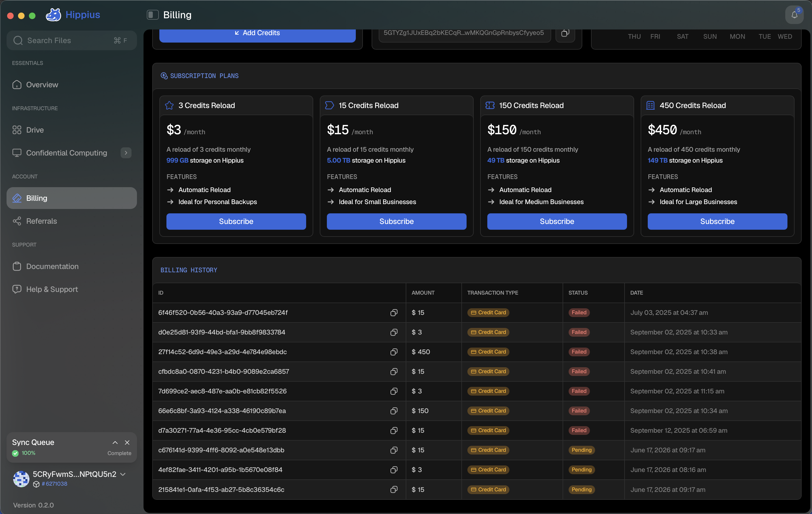Open Help & Support
Viewport: 812px width, 514px height.
[x=71, y=289]
